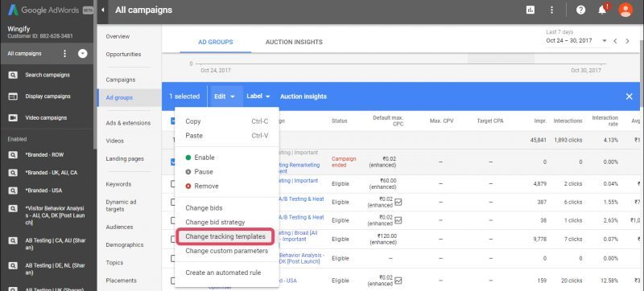Choose Create an automated rule
This screenshot has width=644, height=291.
227,273
